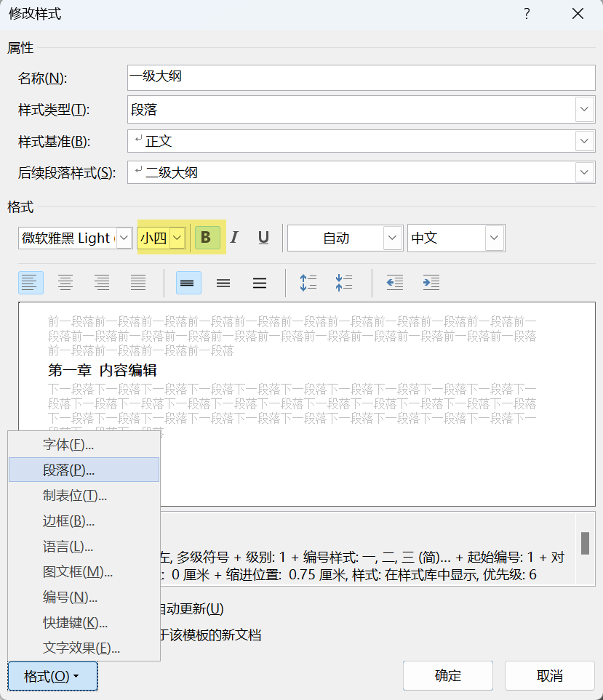The image size is (603, 700).
Task: Toggle Bold formatting button
Action: click(x=207, y=238)
